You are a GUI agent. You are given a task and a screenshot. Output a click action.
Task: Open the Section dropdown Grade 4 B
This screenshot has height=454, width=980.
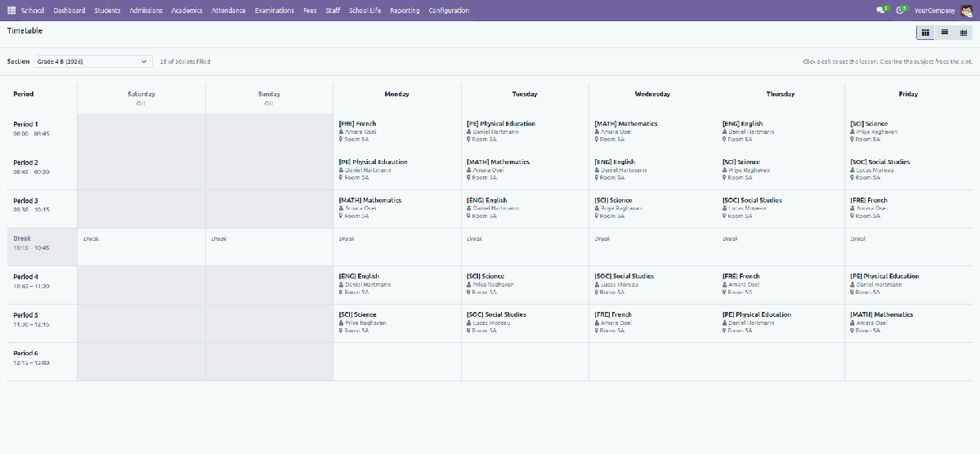pos(92,61)
